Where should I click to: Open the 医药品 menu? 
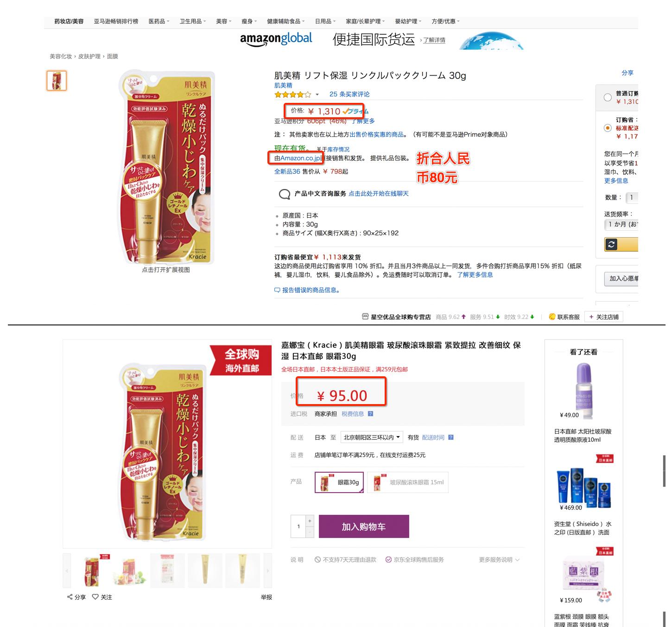pos(159,21)
